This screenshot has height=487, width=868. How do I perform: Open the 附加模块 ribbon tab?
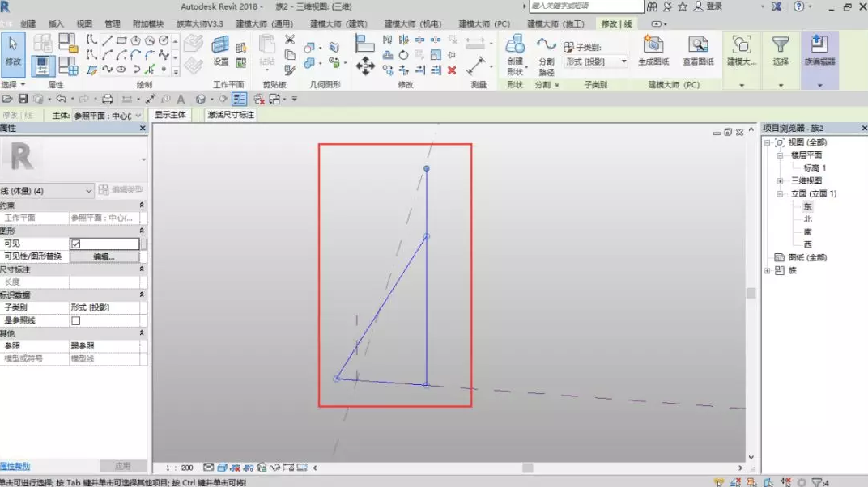click(147, 24)
